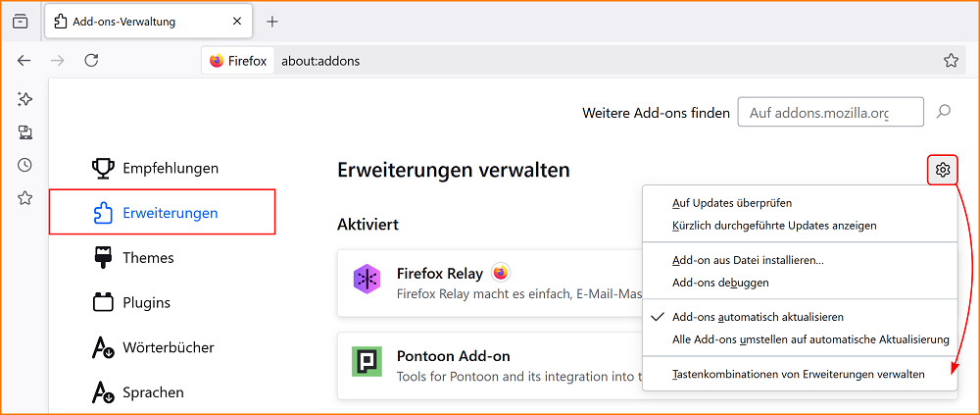Click the Wörterbücher icon
Screen dimensions: 980x415
[x=103, y=347]
